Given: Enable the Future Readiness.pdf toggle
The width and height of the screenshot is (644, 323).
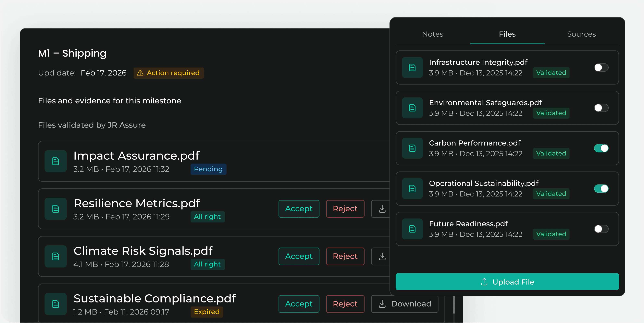Looking at the screenshot, I should 601,229.
